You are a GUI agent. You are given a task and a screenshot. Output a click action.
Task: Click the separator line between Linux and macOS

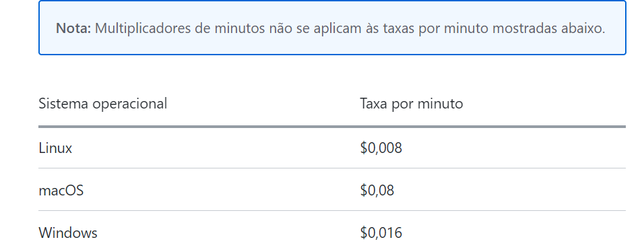coord(332,168)
